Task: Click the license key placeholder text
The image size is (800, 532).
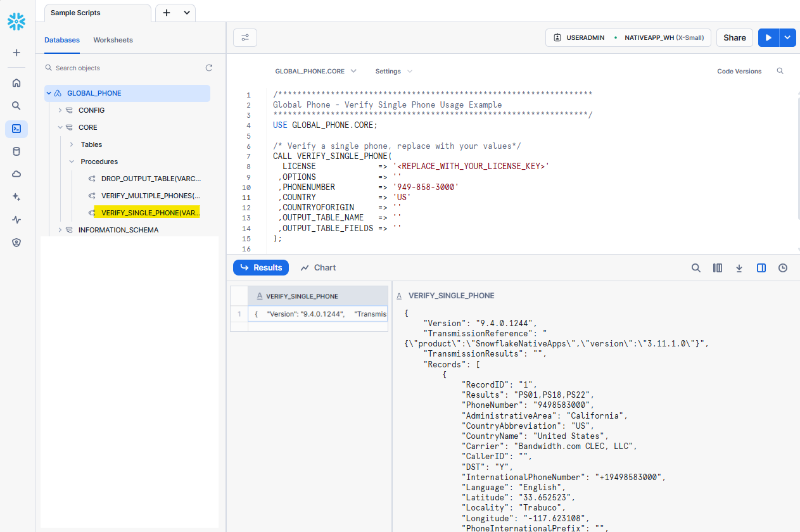Action: coord(471,167)
